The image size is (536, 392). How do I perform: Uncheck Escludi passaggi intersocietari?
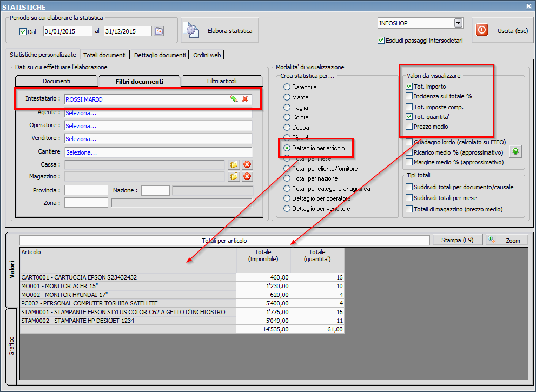pyautogui.click(x=381, y=41)
